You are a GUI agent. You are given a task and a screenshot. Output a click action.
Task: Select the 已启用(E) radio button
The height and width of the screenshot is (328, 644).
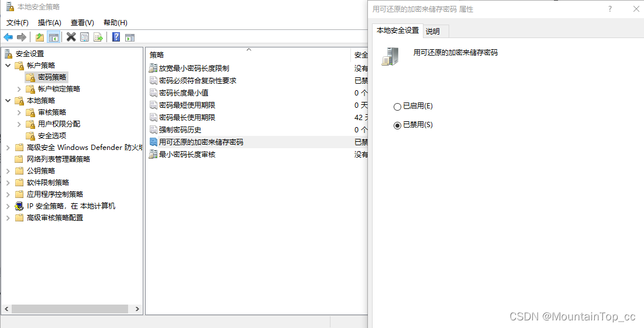[x=397, y=107]
